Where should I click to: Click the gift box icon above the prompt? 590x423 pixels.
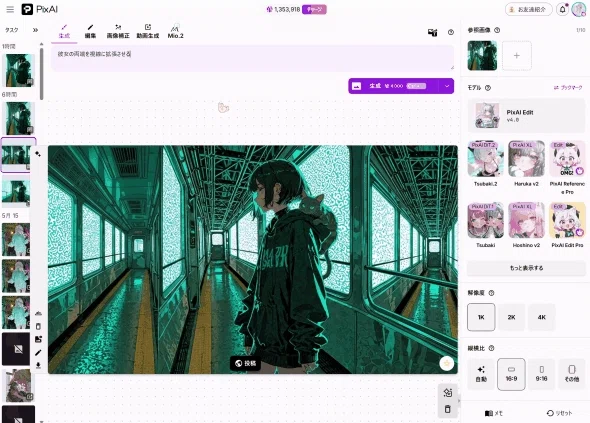pos(433,32)
